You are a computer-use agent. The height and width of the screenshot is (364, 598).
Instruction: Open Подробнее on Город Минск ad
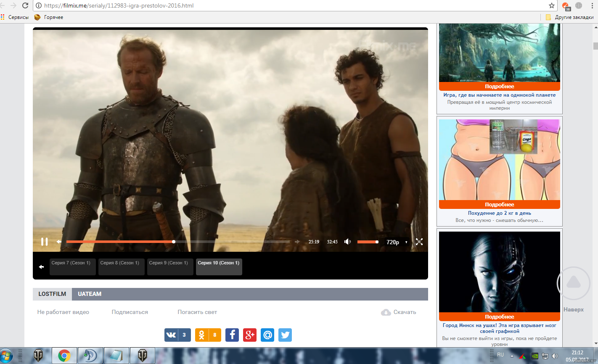point(500,317)
